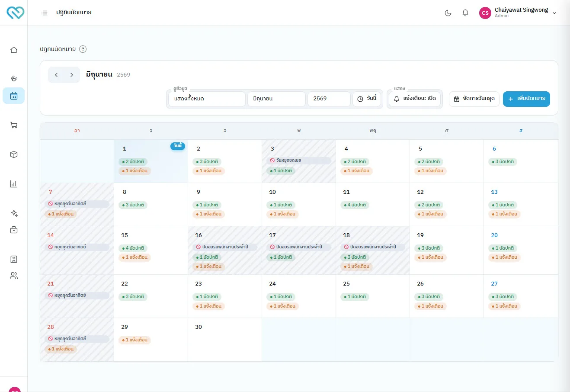This screenshot has height=392, width=570.
Task: Open the users group sidebar icon
Action: 14,276
